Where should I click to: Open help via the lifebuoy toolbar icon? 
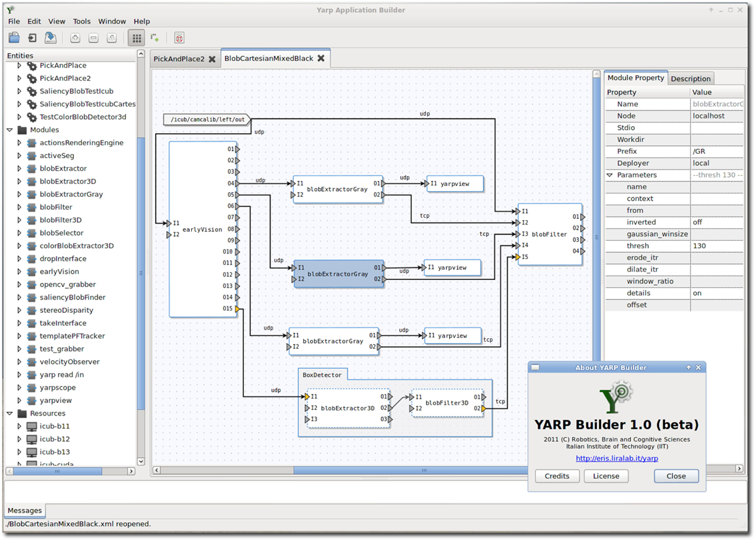pos(179,38)
